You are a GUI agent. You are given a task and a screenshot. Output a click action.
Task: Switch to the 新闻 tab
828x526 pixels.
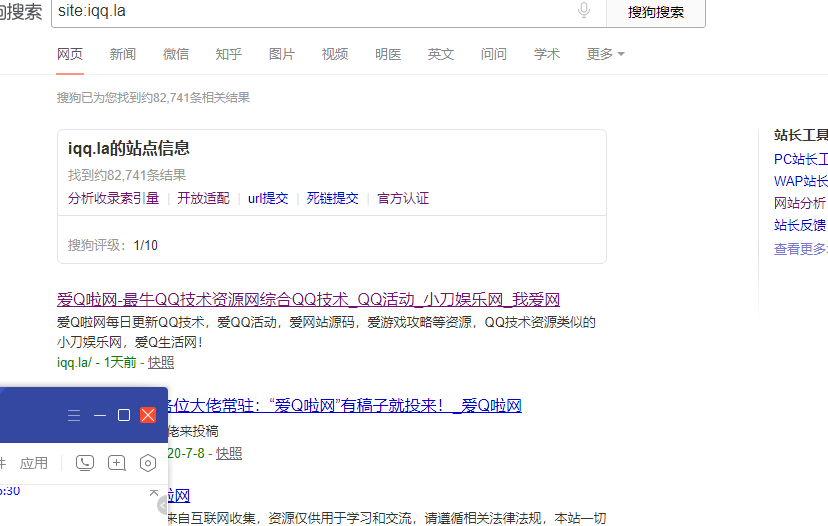pyautogui.click(x=123, y=54)
